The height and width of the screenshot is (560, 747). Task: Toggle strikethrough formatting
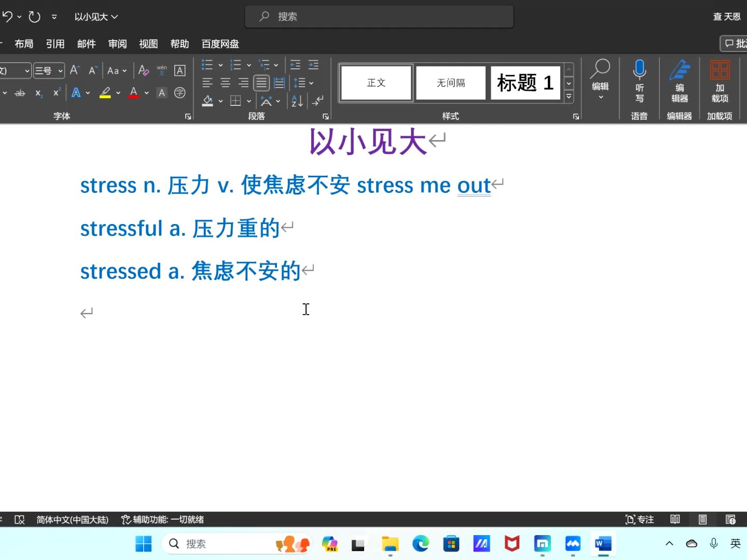(20, 93)
